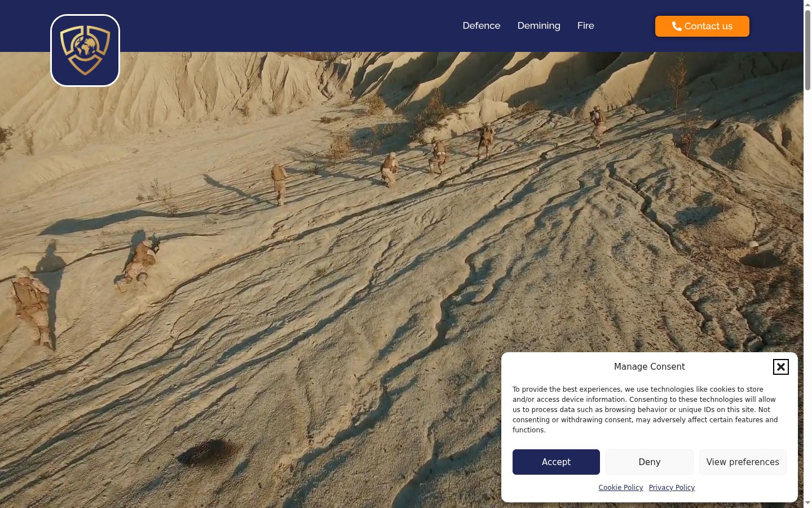Open the Privacy Policy link
The width and height of the screenshot is (812, 508).
tap(672, 488)
